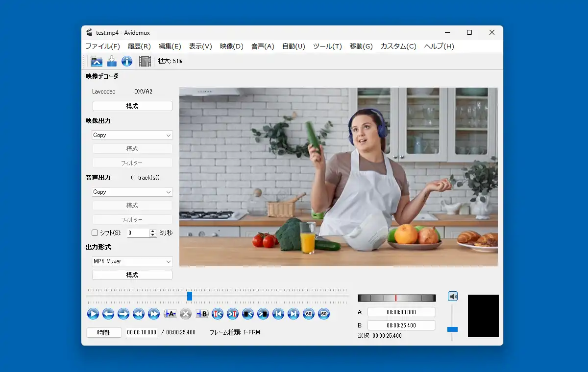Click the Save Video toolbar icon
The height and width of the screenshot is (372, 588).
[x=112, y=61]
